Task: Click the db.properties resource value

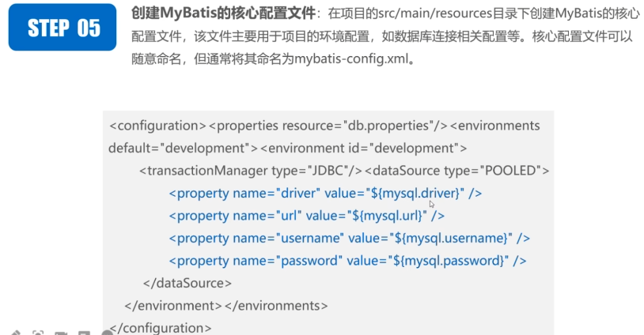Action: (388, 126)
